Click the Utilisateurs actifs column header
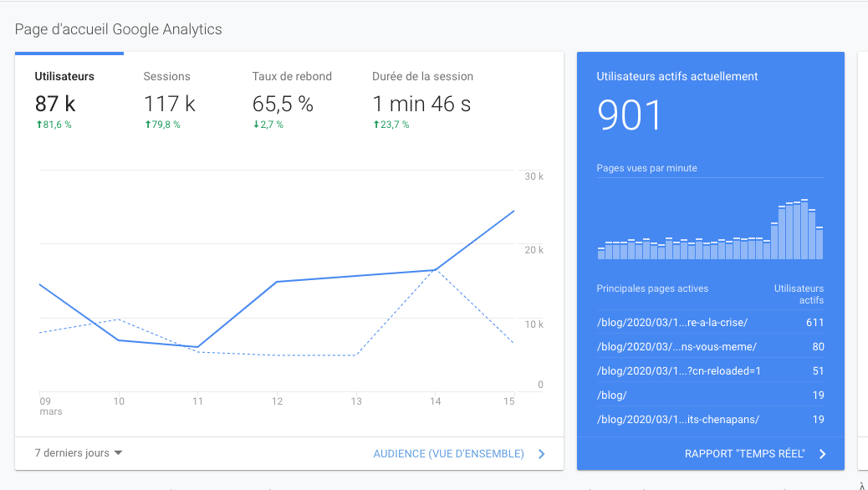The height and width of the screenshot is (490, 868). click(799, 294)
